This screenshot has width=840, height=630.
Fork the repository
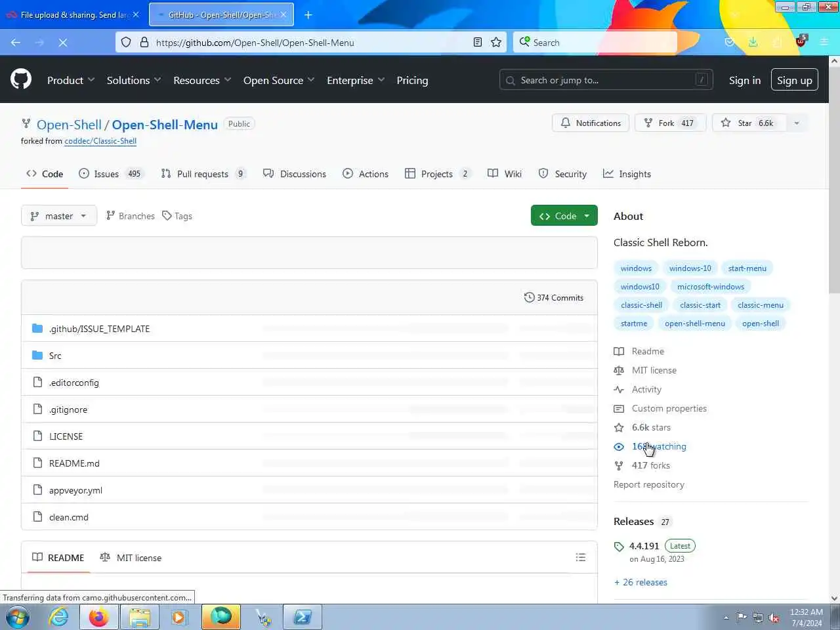tap(670, 123)
